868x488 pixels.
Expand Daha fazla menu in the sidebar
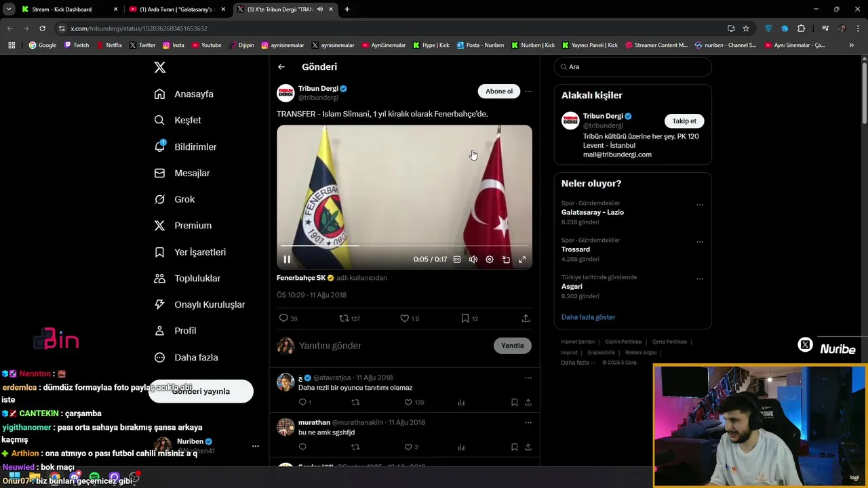[x=186, y=357]
